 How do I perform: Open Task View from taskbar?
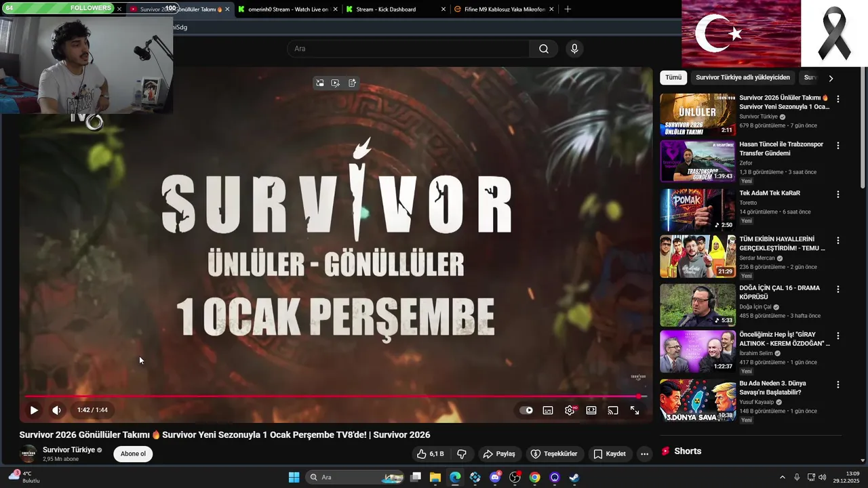416,477
